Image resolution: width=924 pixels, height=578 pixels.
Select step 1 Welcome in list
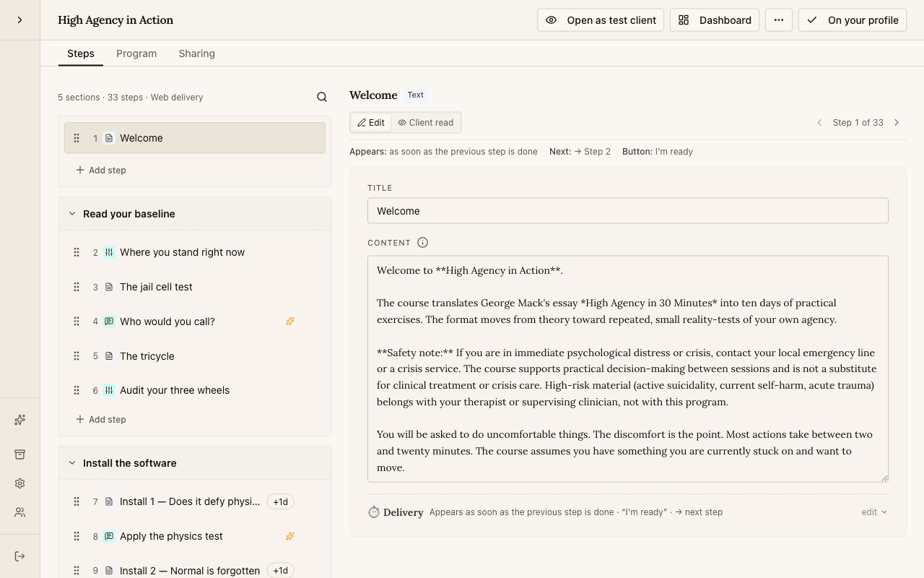coord(195,138)
